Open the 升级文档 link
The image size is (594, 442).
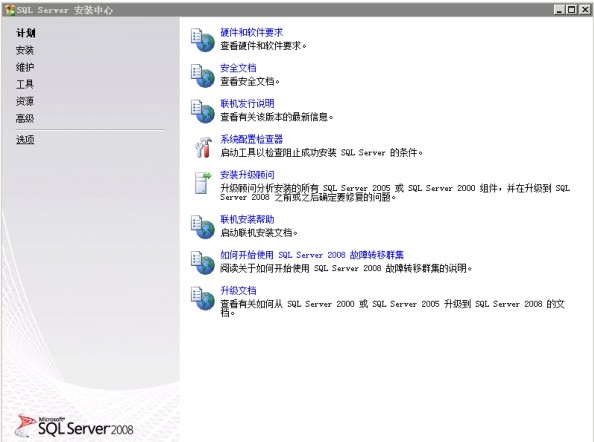(x=238, y=291)
